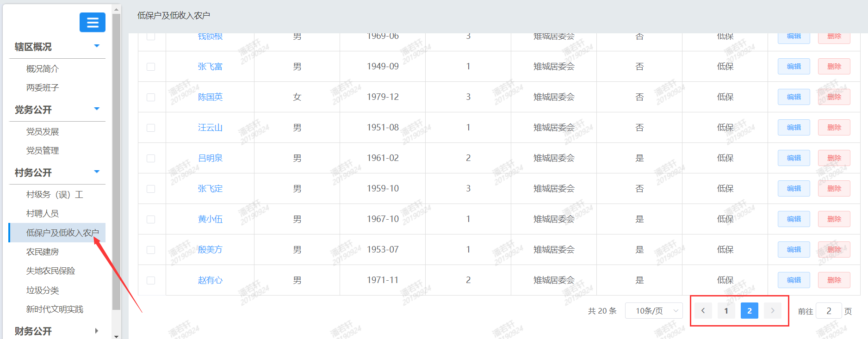
Task: Select 垃圾分类 from the sidebar menu
Action: 43,290
